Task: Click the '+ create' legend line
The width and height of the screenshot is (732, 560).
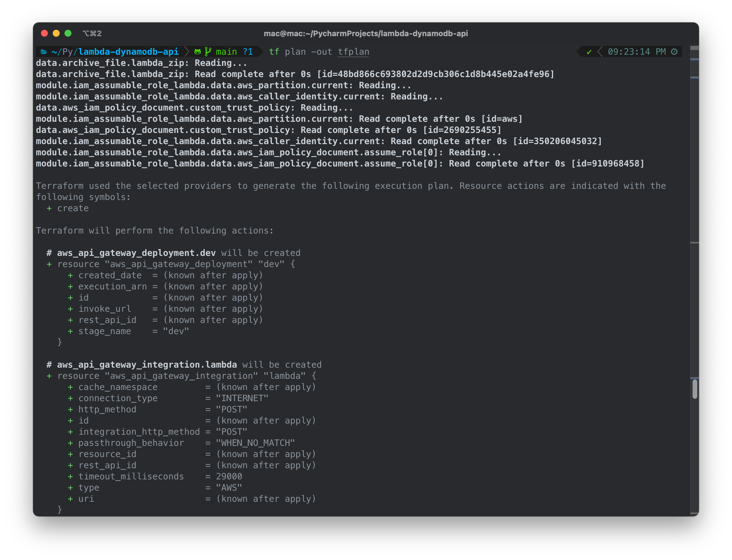Action: (68, 208)
